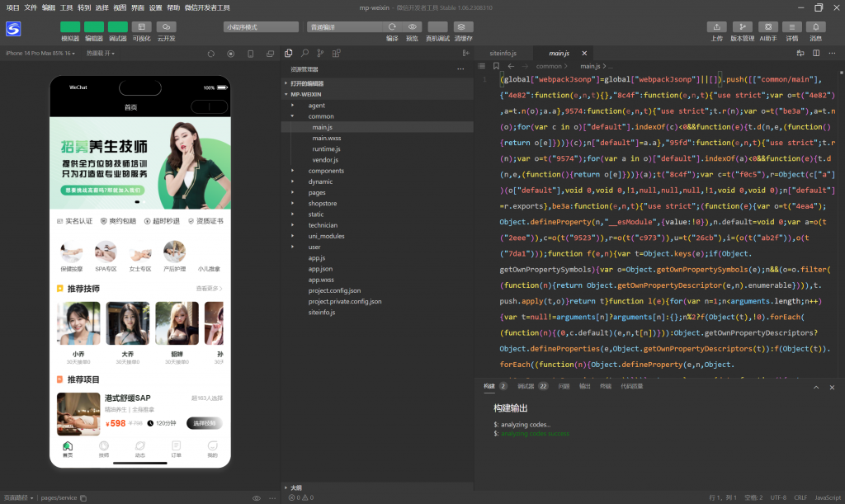Switch to the siteinfo.js tab

503,53
